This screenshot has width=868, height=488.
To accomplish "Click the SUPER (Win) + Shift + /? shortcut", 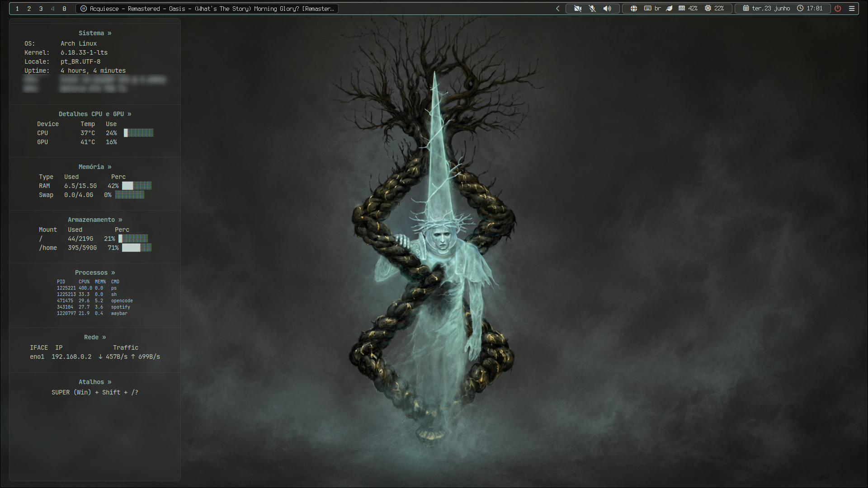I will (x=95, y=392).
